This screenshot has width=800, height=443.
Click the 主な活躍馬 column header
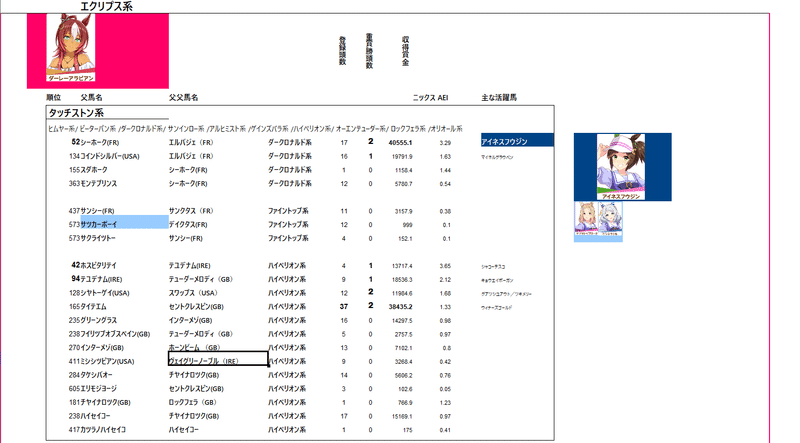click(x=499, y=97)
